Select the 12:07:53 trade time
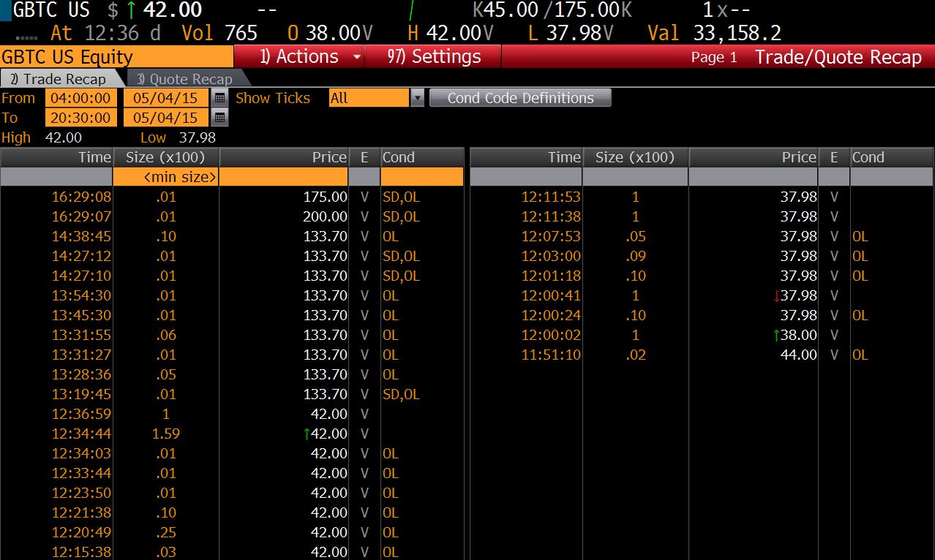Image resolution: width=935 pixels, height=560 pixels. point(551,236)
